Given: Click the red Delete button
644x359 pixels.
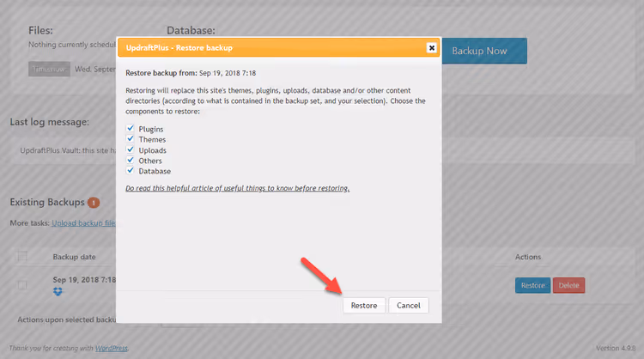Looking at the screenshot, I should coord(568,285).
